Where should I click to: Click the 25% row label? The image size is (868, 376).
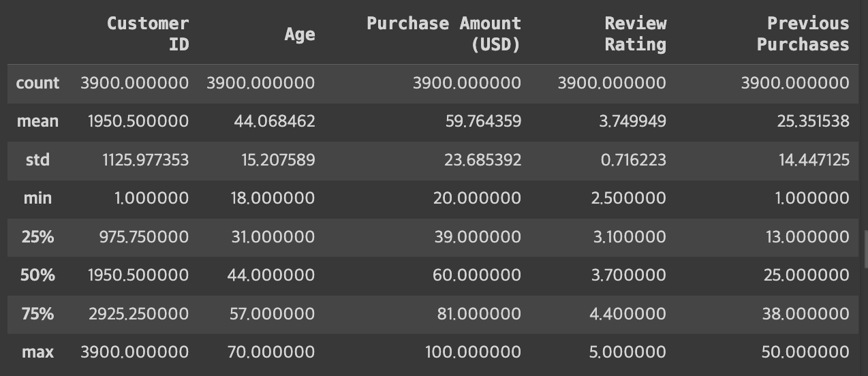(x=37, y=237)
